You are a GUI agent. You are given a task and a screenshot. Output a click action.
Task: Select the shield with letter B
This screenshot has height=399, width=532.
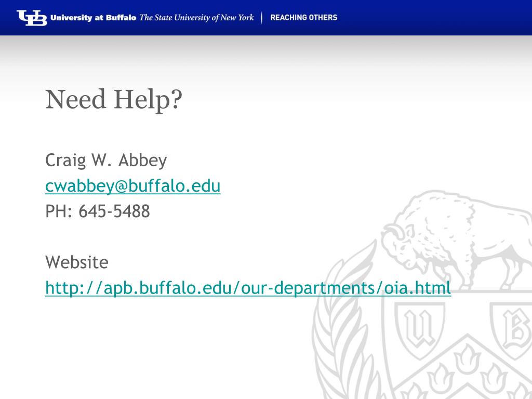click(512, 330)
